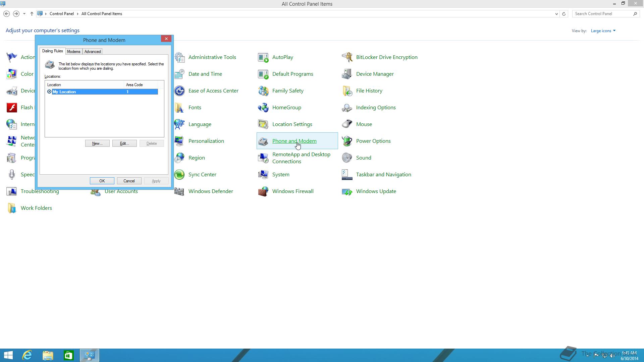
Task: Click the Search Control Panel field
Action: (602, 14)
